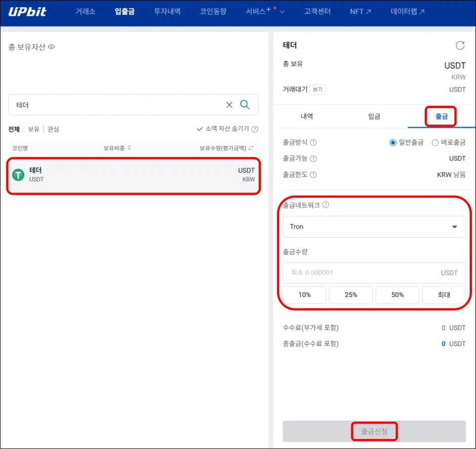Toggle 소액 자산 숨기기 checkmark
This screenshot has width=476, height=449.
(200, 129)
